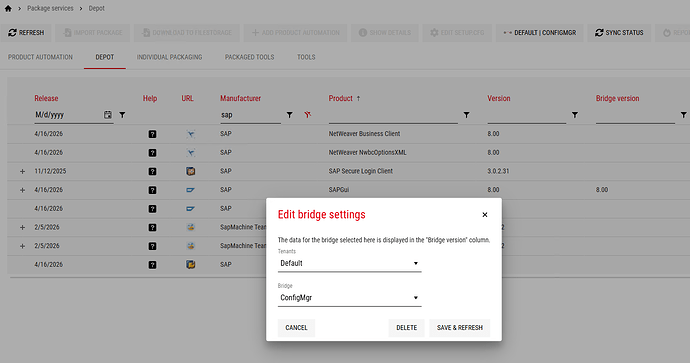690x363 pixels.
Task: Select the 11/12/2025 release date cell
Action: 50,171
